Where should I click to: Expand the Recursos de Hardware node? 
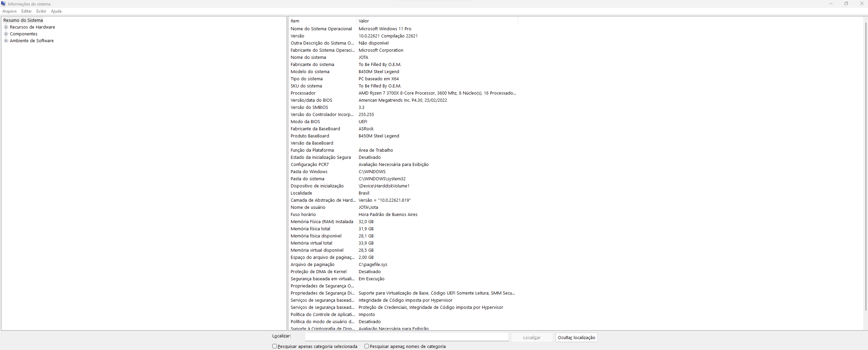click(6, 27)
